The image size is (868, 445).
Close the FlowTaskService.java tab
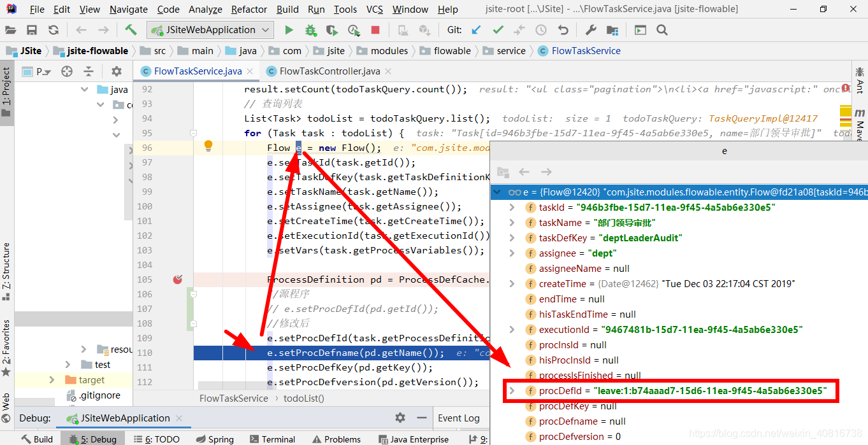249,71
